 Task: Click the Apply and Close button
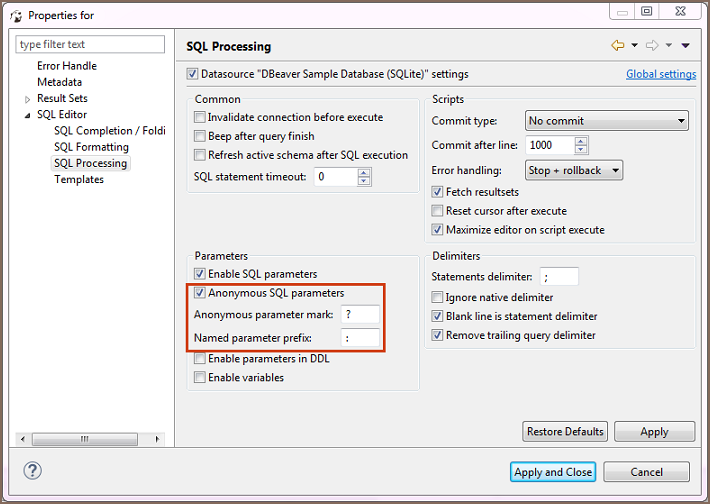553,472
